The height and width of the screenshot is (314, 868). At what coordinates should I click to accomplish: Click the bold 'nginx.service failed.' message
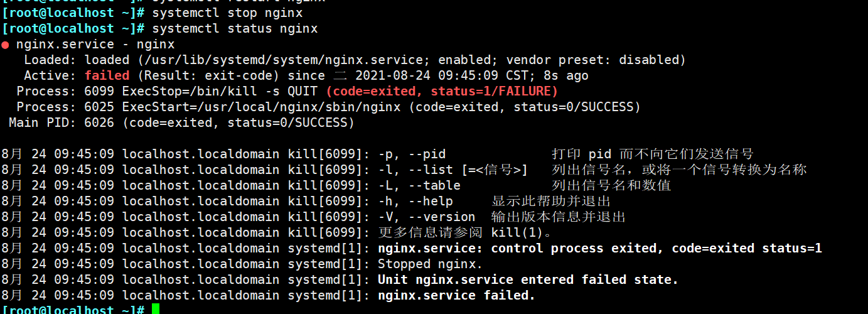coord(457,296)
